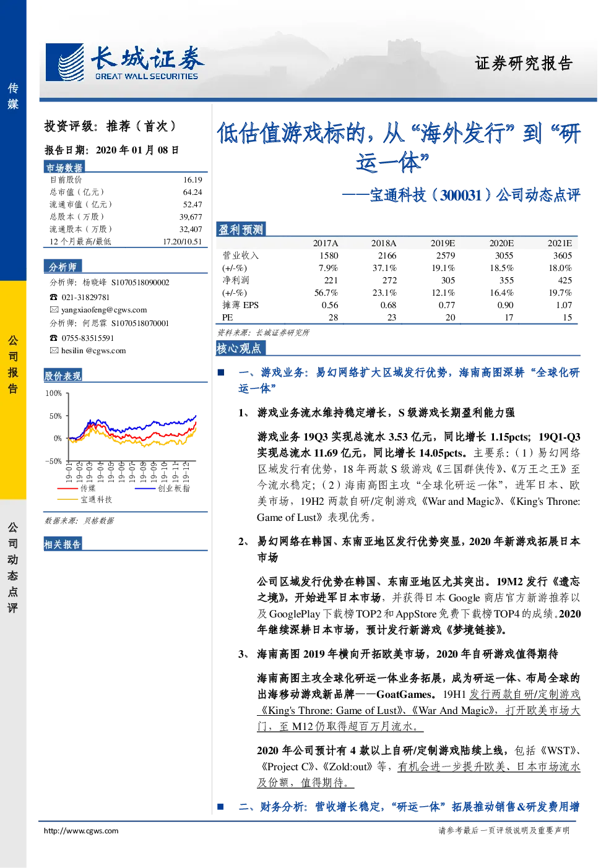Click the legend entry 创业板指
Image resolution: width=614 pixels, height=868 pixels.
pos(174,489)
